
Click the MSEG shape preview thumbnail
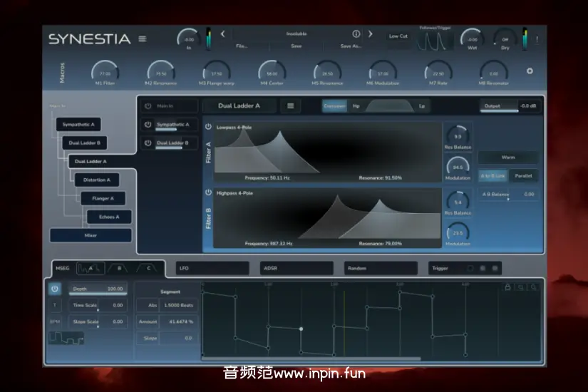pyautogui.click(x=66, y=338)
